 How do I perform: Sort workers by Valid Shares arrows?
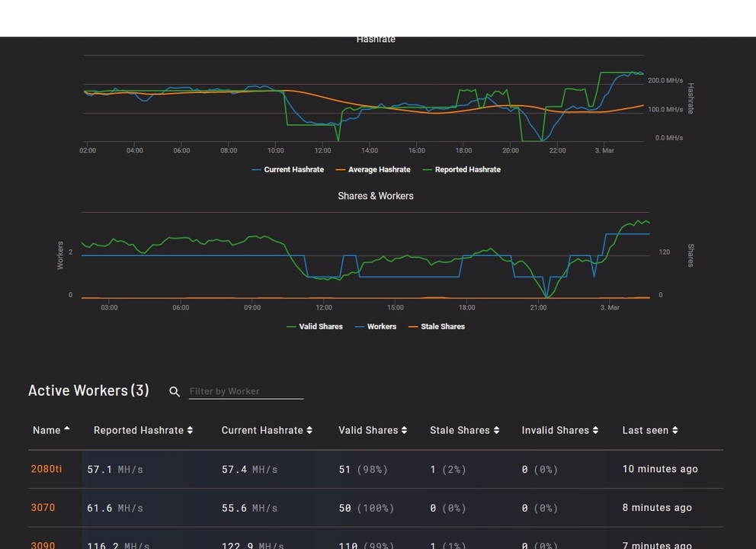(x=404, y=430)
